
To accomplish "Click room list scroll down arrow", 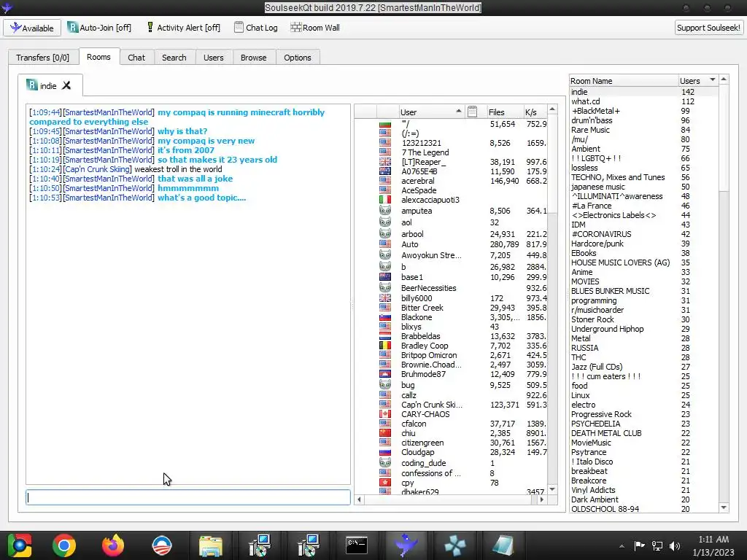I will coord(724,507).
